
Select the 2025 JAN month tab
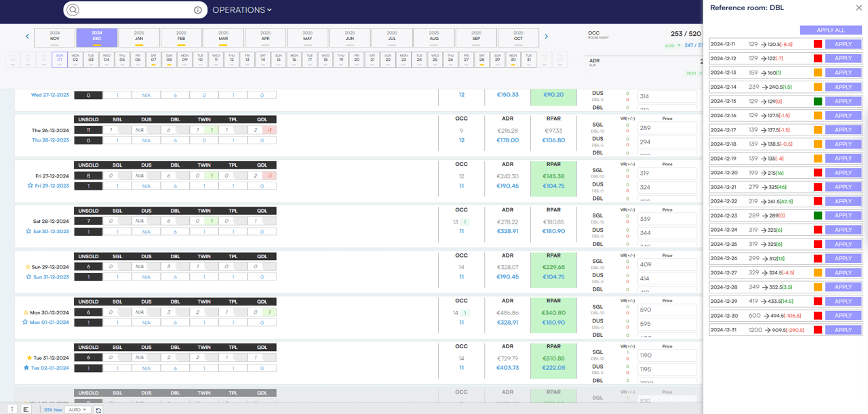(139, 37)
